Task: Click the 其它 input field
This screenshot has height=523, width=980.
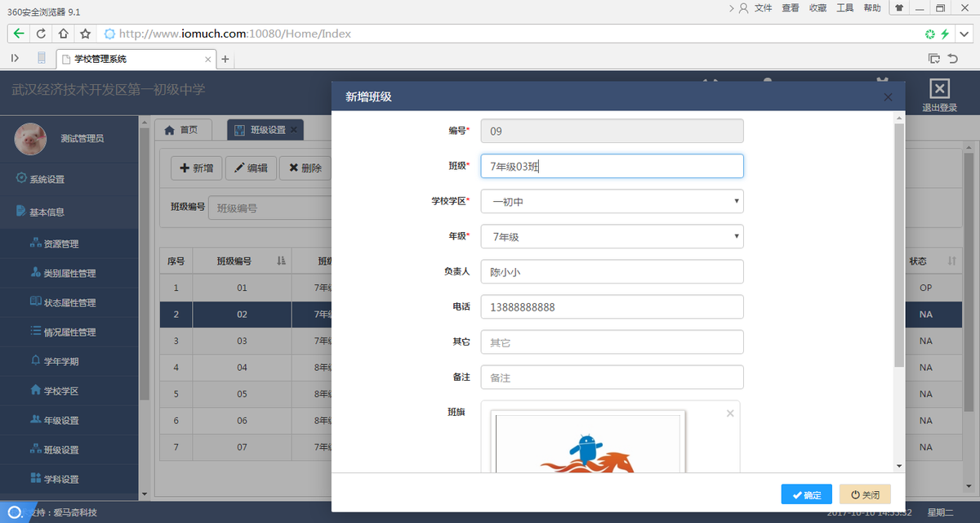Action: pos(612,342)
